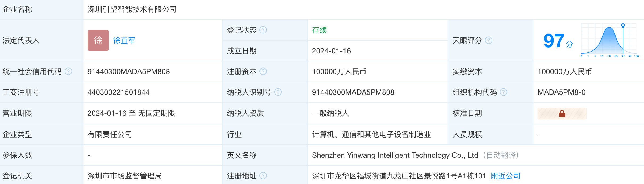Image resolution: width=644 pixels, height=184 pixels.
Task: Click the credit code 91440300MADA5PM808 under 统一社会信用代码
Action: 128,71
